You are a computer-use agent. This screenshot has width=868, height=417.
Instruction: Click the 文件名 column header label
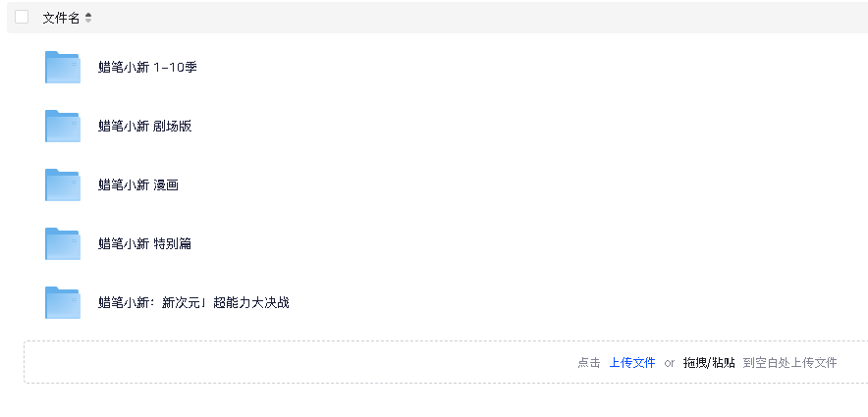[62, 19]
